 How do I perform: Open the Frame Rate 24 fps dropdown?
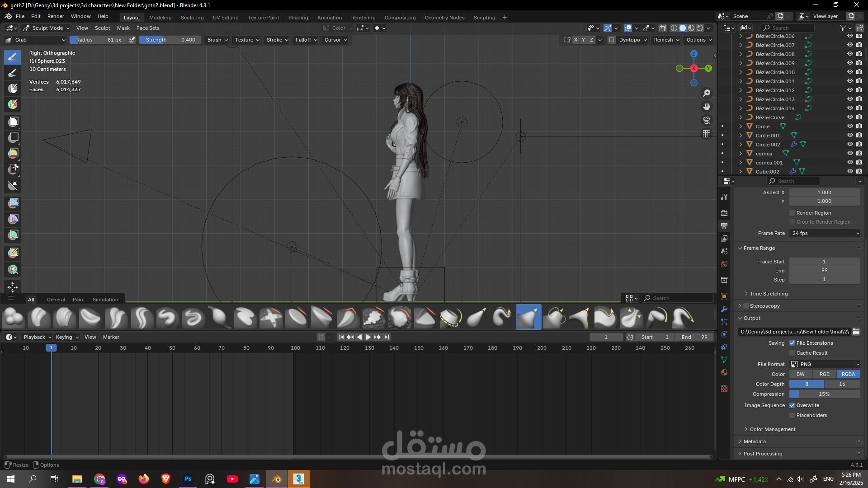coord(825,233)
